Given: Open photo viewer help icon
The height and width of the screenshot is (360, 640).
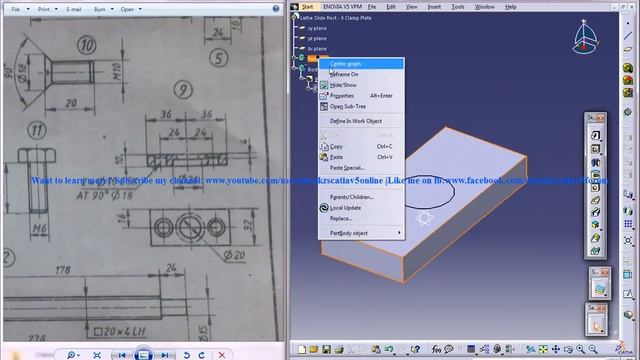Looking at the screenshot, I should click(x=276, y=9).
